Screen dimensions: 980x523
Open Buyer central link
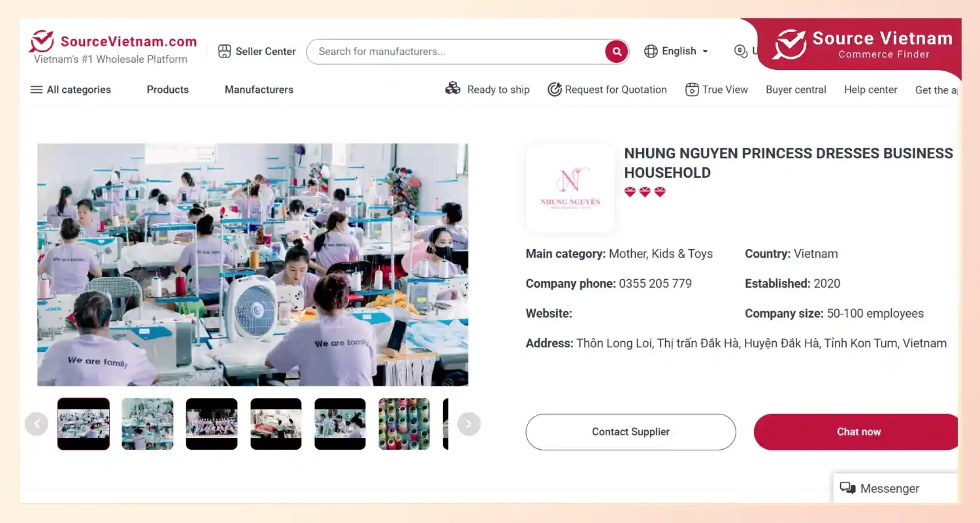pos(796,90)
